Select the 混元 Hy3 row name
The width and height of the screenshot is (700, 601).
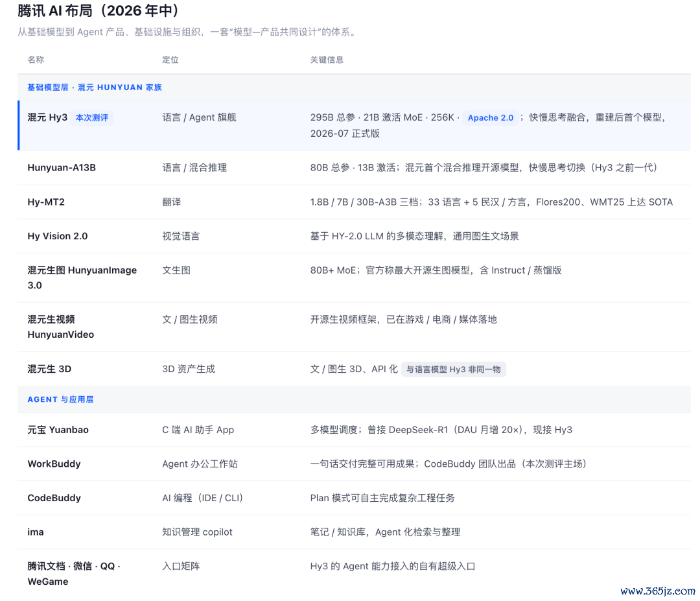(x=47, y=117)
